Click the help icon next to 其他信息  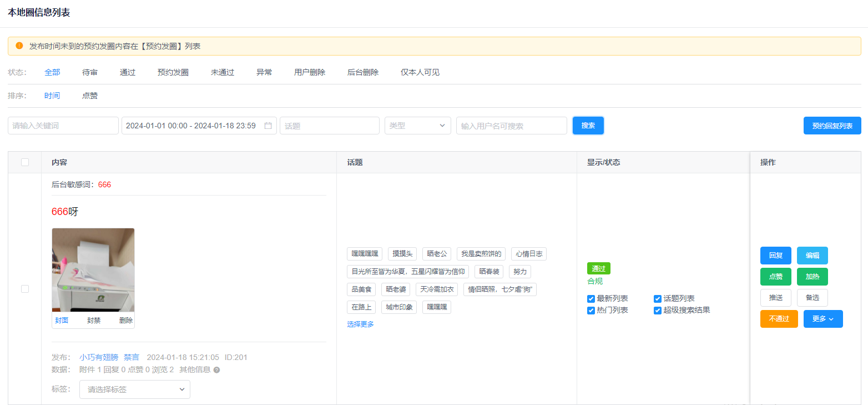coord(216,370)
